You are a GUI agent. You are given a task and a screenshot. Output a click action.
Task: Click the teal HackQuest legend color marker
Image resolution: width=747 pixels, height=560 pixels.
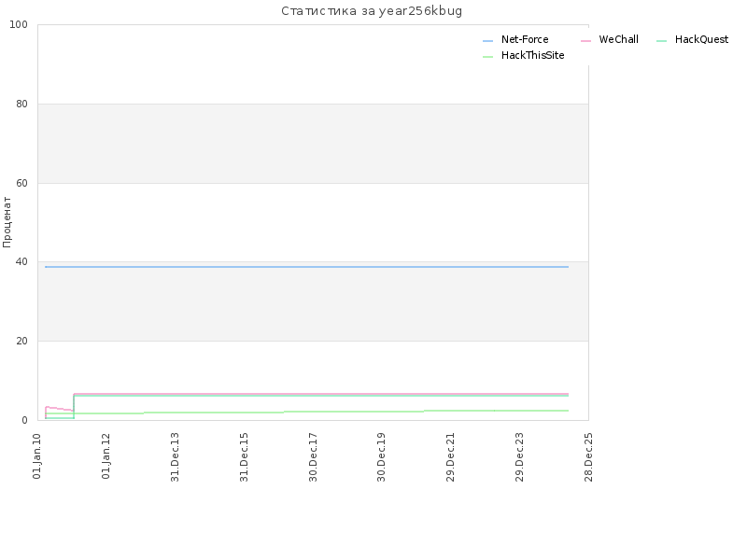click(661, 41)
